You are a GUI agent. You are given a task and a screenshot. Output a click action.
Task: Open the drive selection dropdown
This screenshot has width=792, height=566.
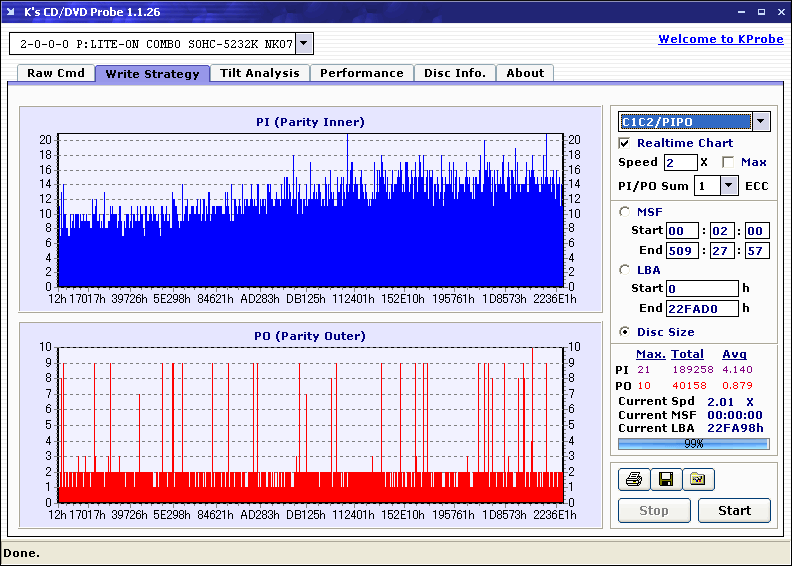(304, 44)
